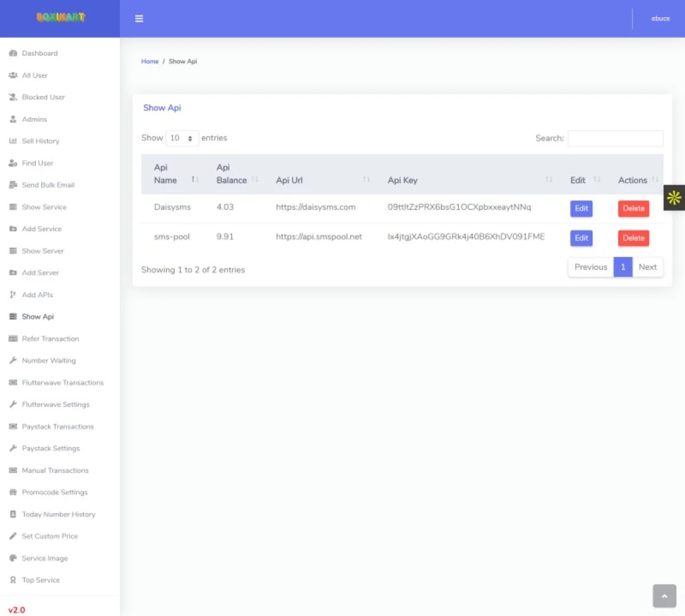
Task: Open Flutterwave Settings in the sidebar
Action: point(55,404)
